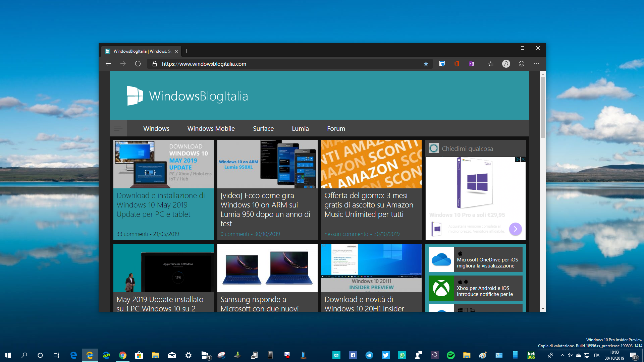Launch Edge Dev from taskbar

coord(106,355)
